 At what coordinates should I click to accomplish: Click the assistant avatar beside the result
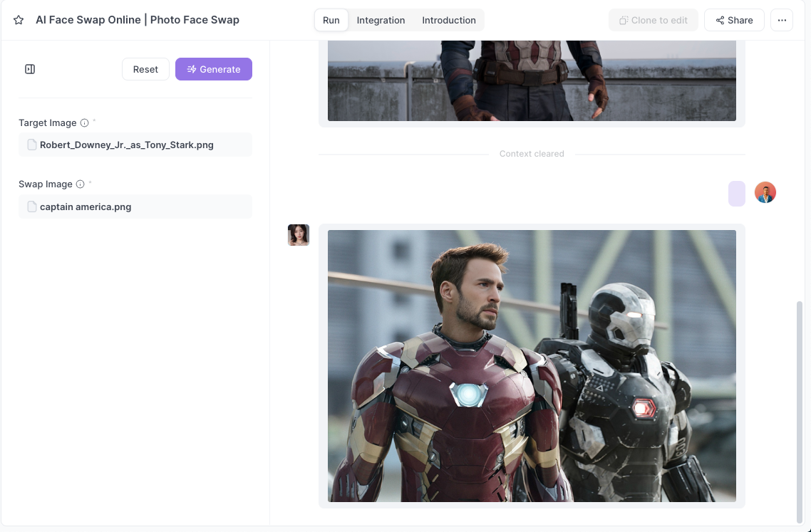click(x=299, y=235)
